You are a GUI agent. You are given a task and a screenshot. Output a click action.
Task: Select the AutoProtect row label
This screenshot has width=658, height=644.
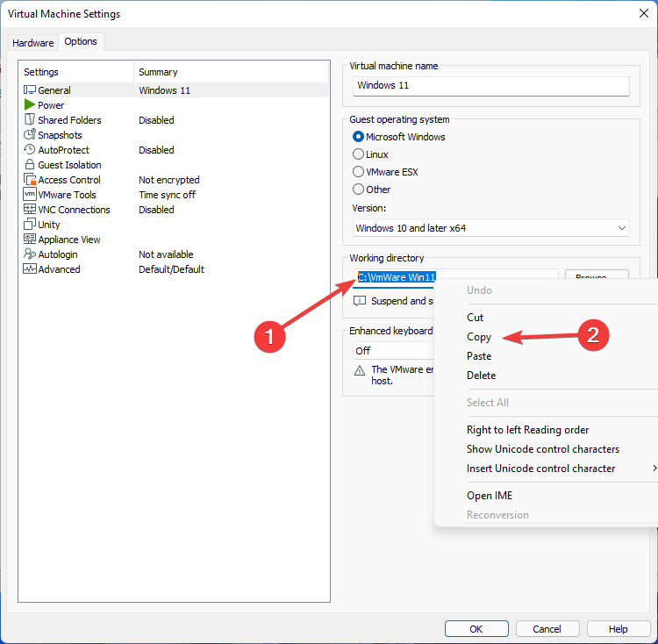(x=64, y=150)
